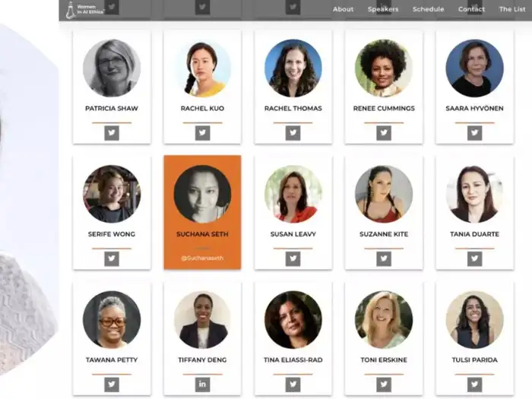Open Serife Wong's Twitter icon
Viewport: 532px width, 399px height.
[112, 259]
